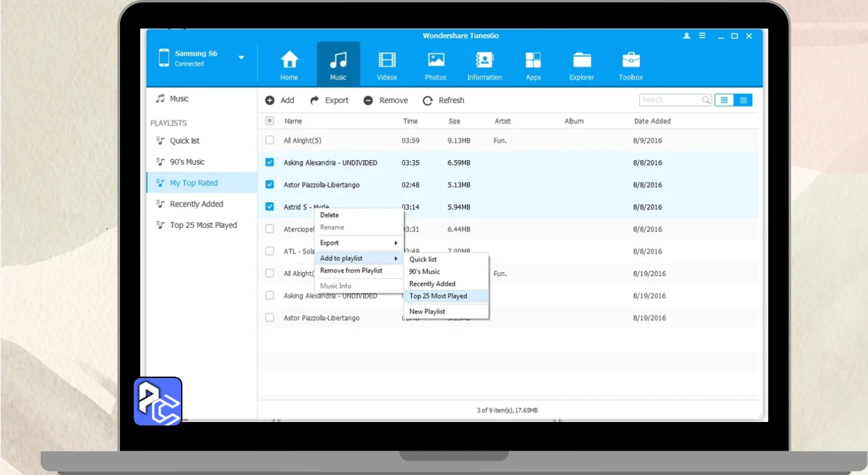Check the All Alright(5) song checkbox
The image size is (868, 475).
click(270, 140)
